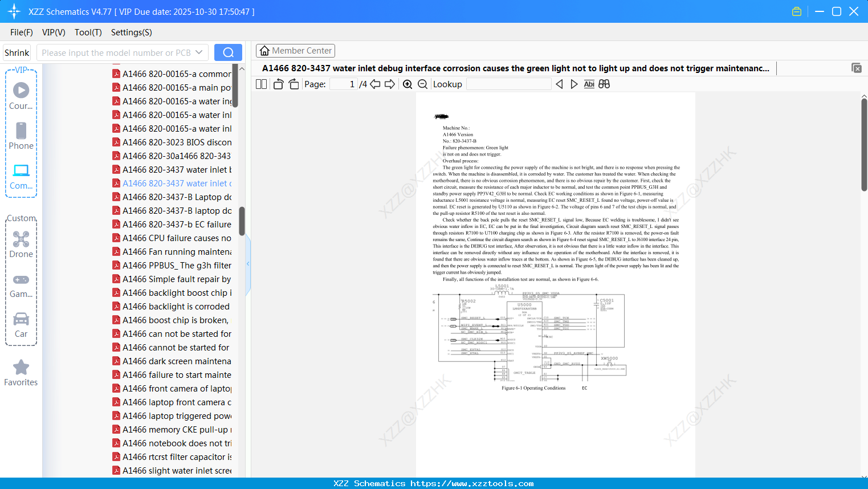Open 'A1466 CPU failure causes no' file
This screenshot has height=489, width=868.
(x=172, y=238)
